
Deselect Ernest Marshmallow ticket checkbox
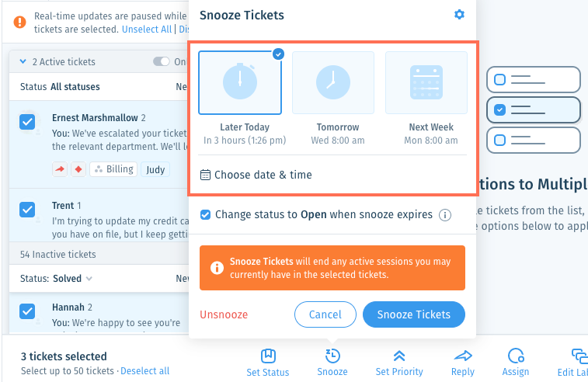click(27, 122)
